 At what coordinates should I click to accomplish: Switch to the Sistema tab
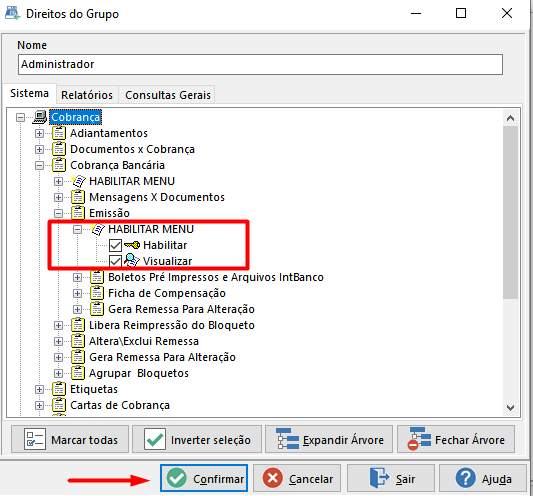pos(29,93)
